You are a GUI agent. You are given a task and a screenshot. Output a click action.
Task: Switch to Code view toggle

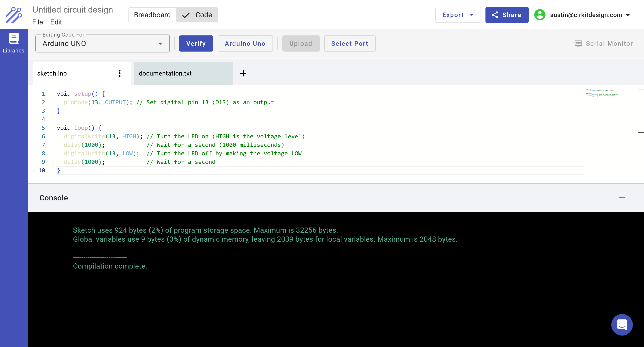[197, 15]
